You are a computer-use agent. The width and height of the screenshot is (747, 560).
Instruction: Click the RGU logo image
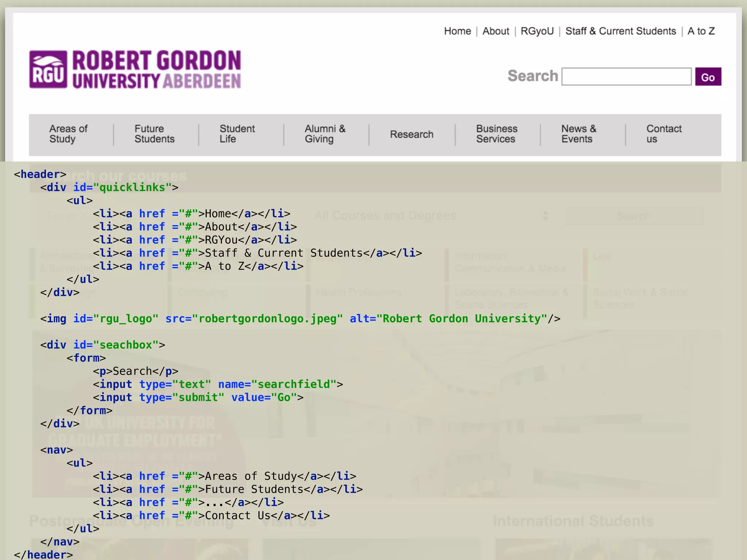click(x=48, y=70)
